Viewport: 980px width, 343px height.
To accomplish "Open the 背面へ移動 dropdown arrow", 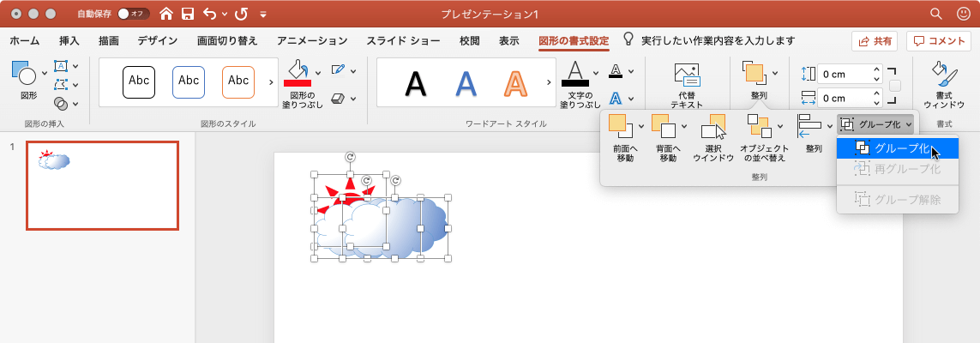I will pyautogui.click(x=683, y=126).
